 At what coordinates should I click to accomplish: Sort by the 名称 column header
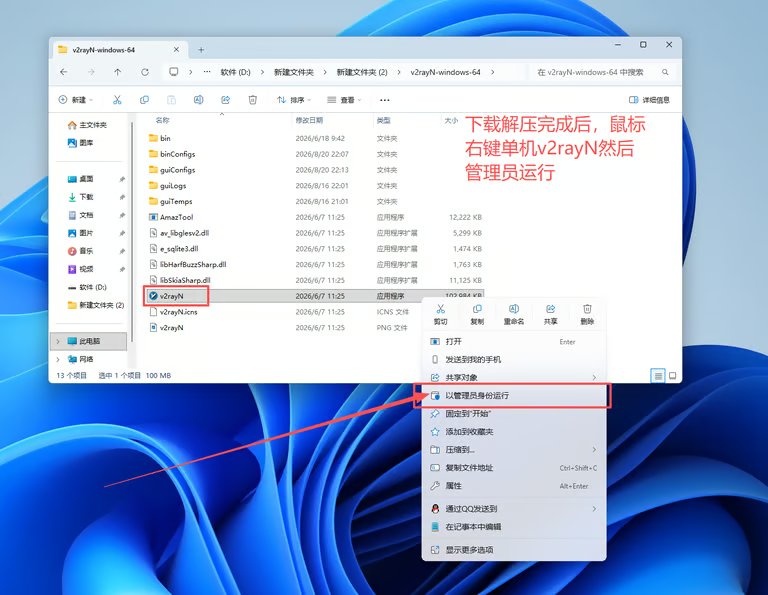tap(162, 120)
